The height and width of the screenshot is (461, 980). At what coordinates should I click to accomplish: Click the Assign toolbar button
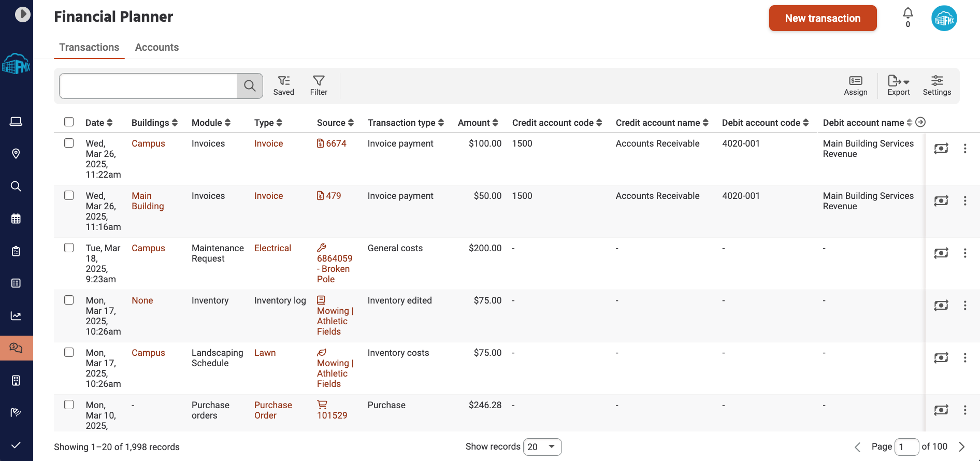pos(856,86)
